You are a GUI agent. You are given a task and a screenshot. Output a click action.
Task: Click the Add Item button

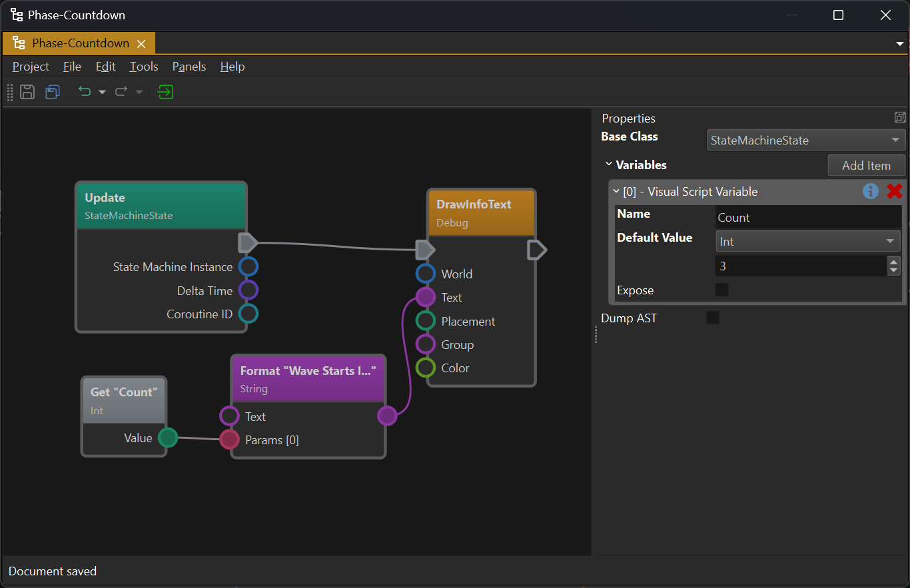(866, 165)
